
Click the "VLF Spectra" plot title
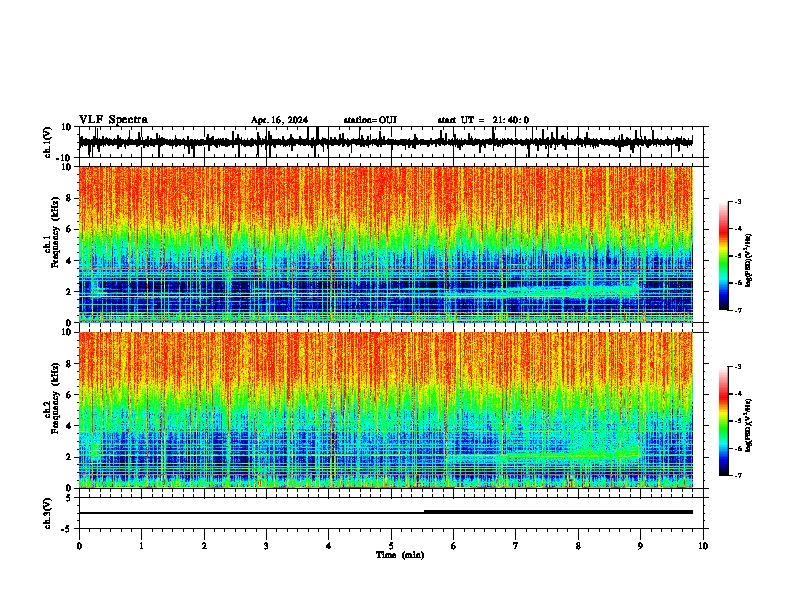click(113, 120)
